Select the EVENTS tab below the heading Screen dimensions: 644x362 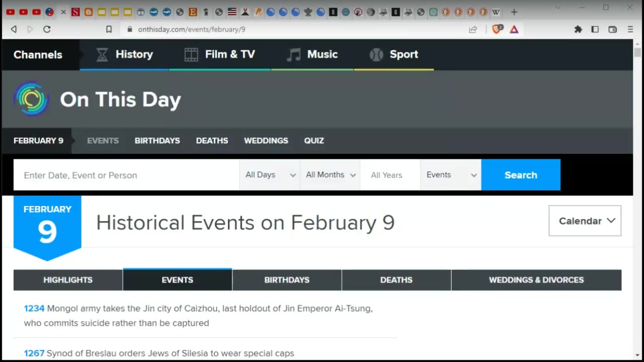pos(177,280)
